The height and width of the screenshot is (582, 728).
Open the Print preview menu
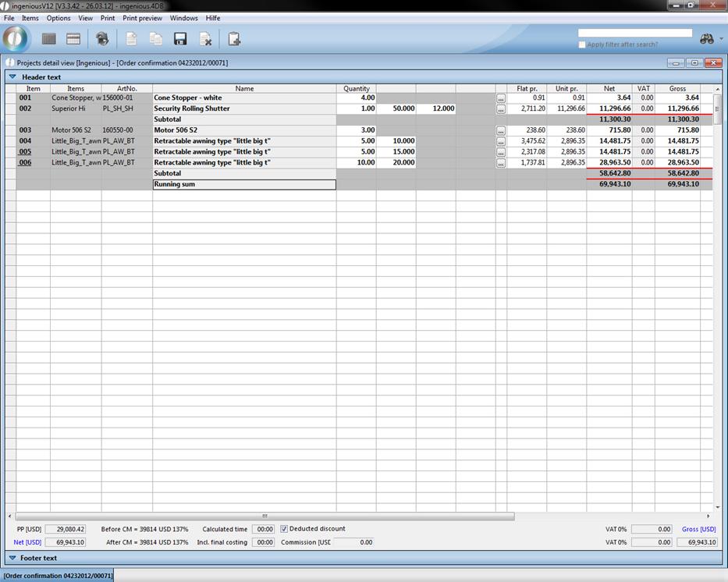(x=142, y=18)
